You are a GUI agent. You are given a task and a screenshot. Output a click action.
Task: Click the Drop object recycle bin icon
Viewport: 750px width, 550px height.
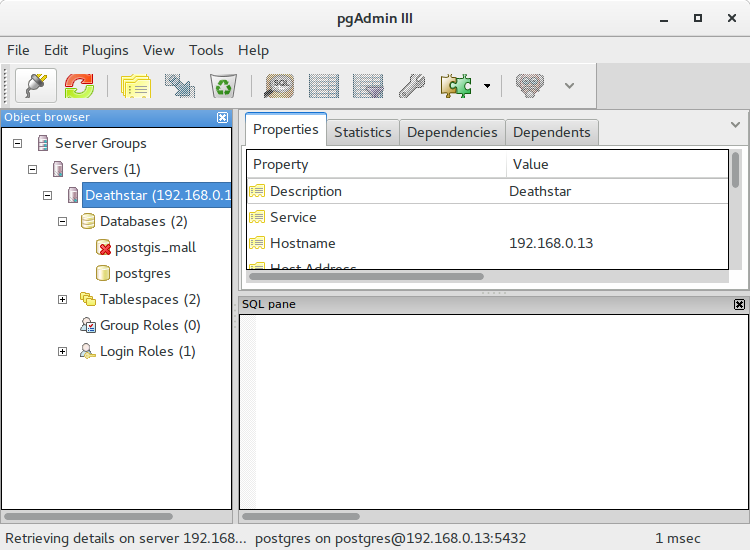(223, 86)
